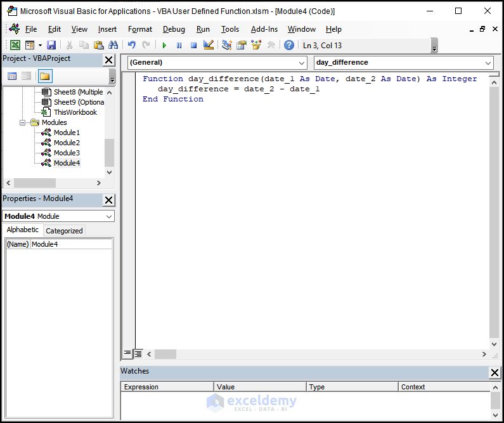Open the Insert UserForm dropdown arrow
This screenshot has height=423, width=504.
pos(40,45)
